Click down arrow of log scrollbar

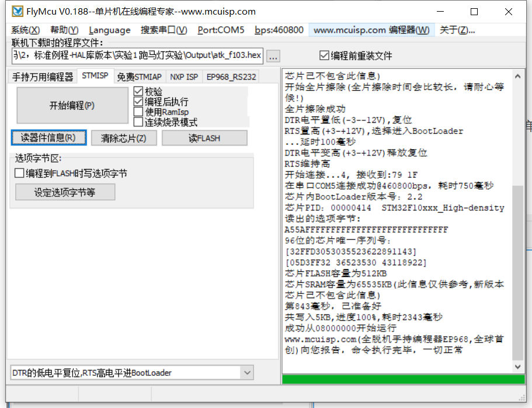click(517, 366)
